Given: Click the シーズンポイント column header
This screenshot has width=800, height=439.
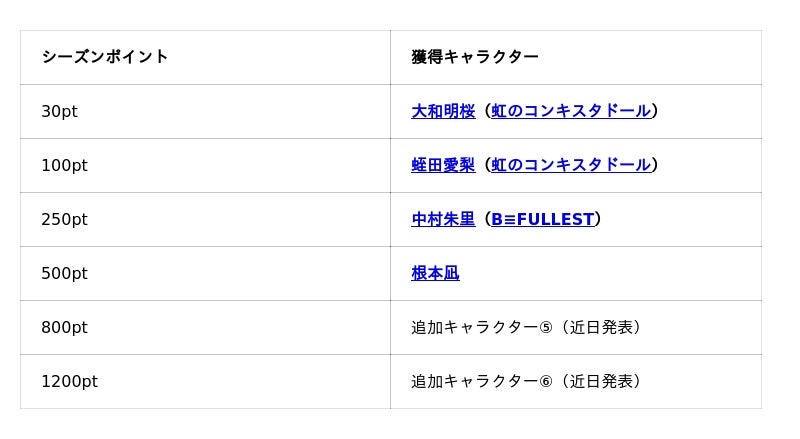Looking at the screenshot, I should click(x=105, y=57).
